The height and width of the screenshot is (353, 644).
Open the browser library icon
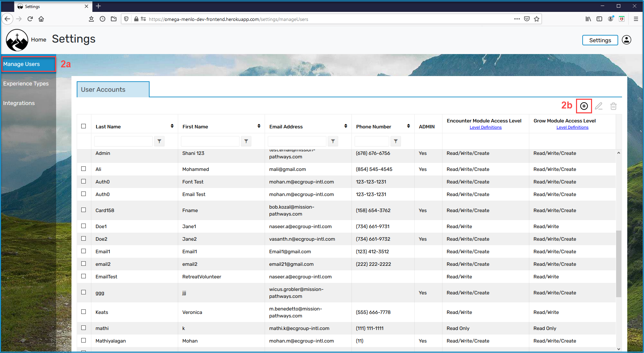coord(588,19)
